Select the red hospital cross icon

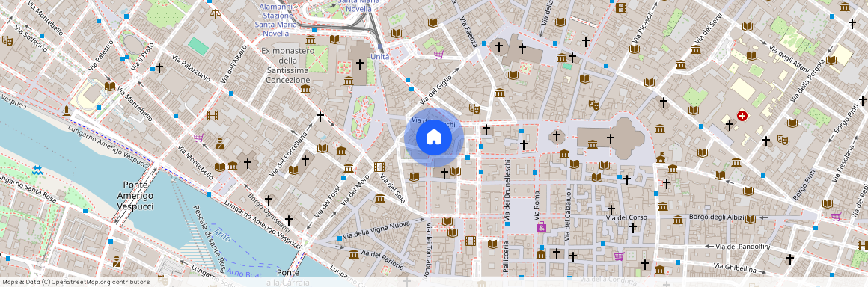tap(742, 116)
